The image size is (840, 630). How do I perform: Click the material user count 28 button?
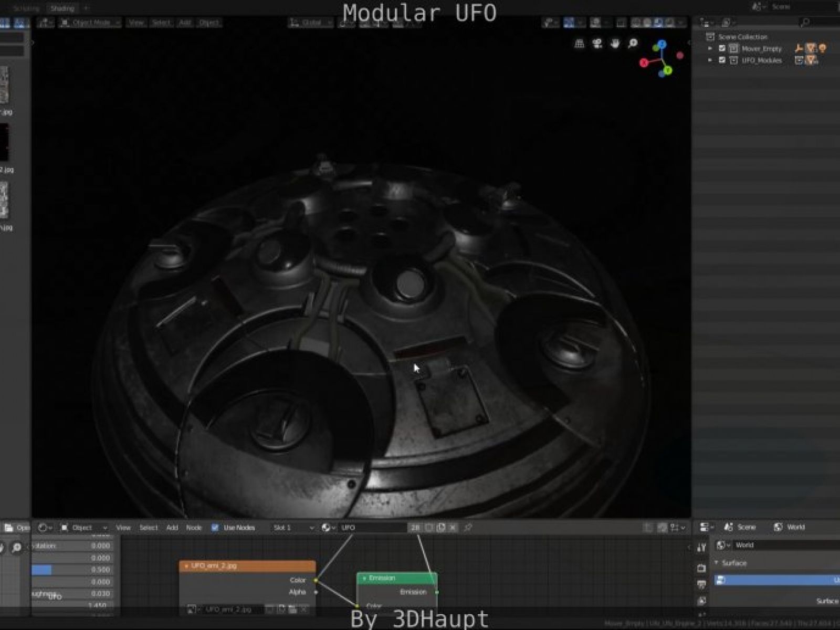pos(415,528)
